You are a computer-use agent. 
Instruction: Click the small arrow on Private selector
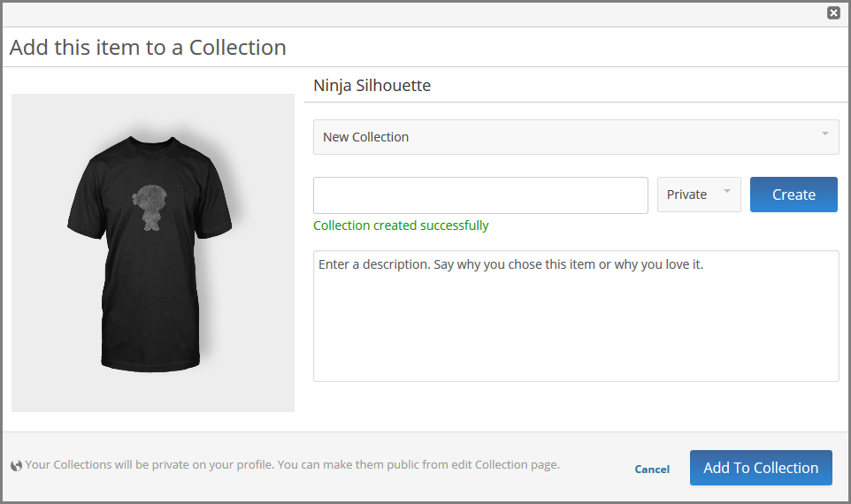(x=727, y=191)
